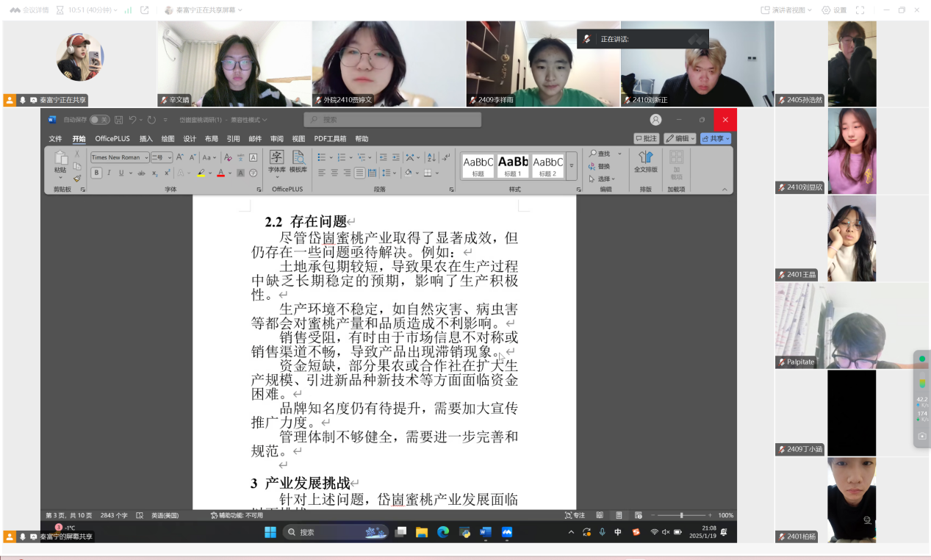
Task: Click the 批注 comments button
Action: click(x=647, y=138)
